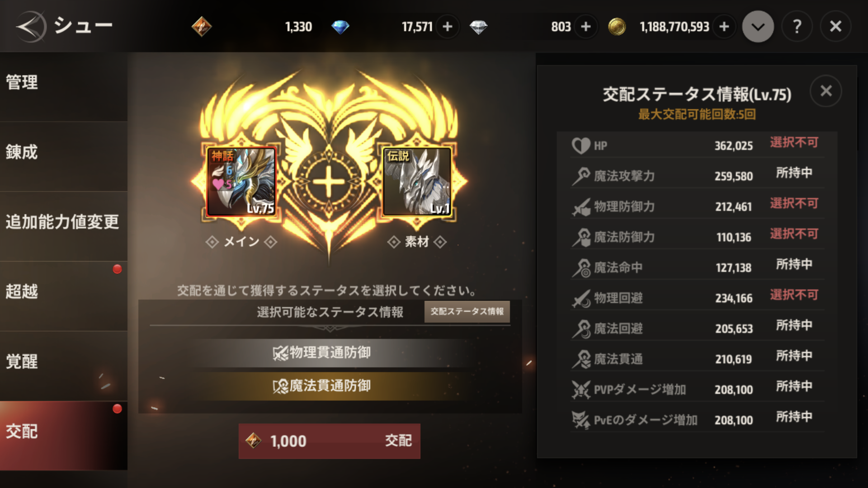Open the 錬成 tab

(x=64, y=152)
